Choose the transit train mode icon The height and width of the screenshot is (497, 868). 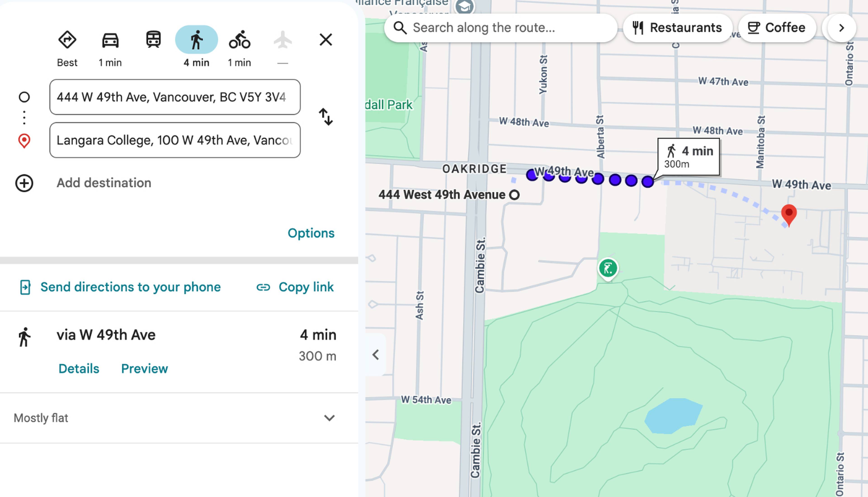tap(153, 40)
